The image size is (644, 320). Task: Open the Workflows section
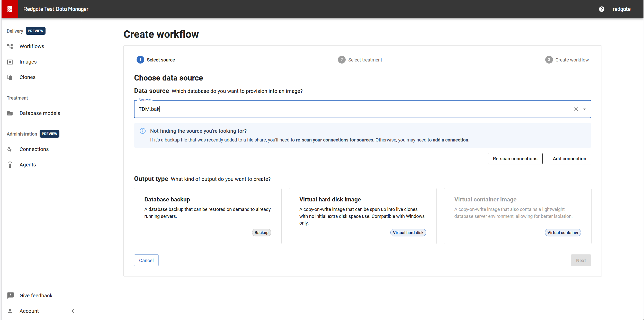click(x=32, y=46)
